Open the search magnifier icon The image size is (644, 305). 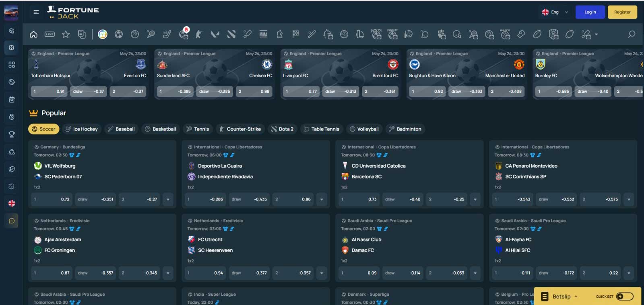pyautogui.click(x=632, y=35)
